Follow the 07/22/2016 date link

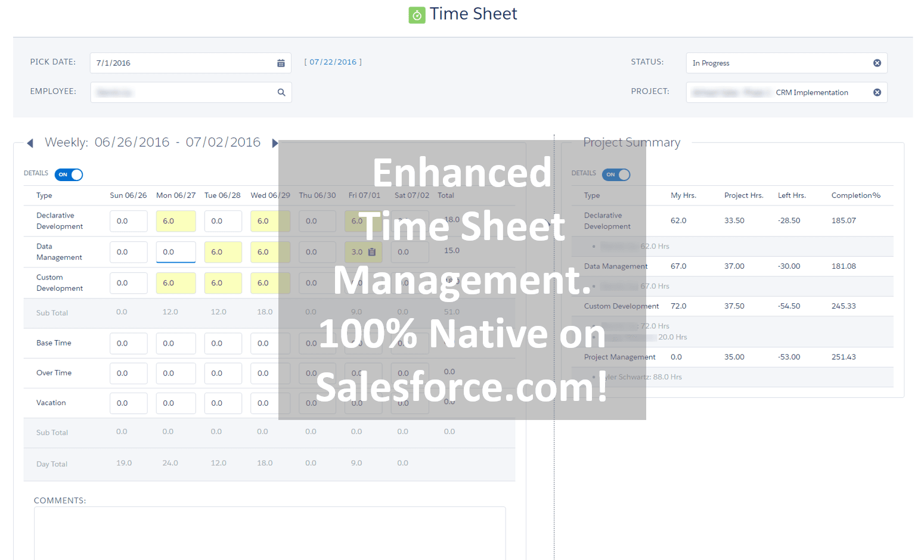[x=333, y=62]
